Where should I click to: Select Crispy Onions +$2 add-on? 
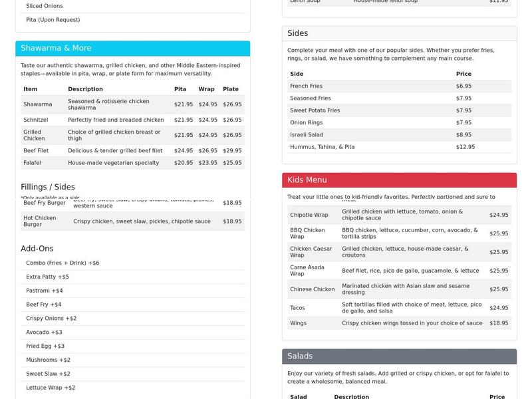132,319
